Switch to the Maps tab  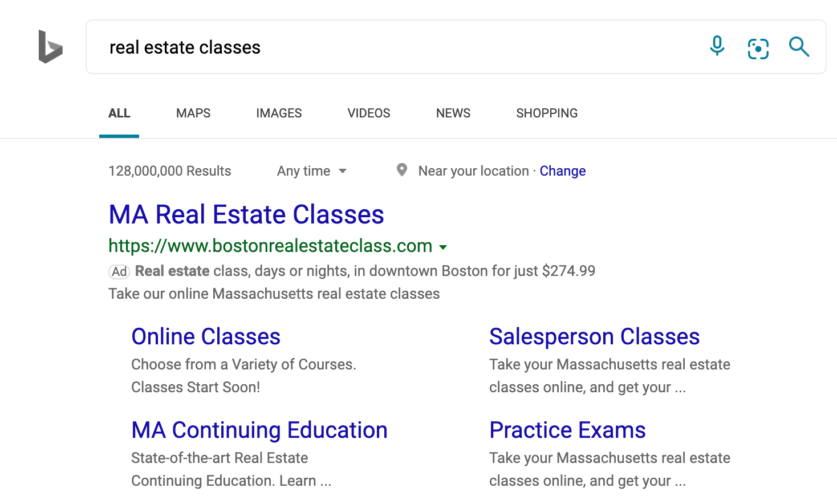point(193,113)
